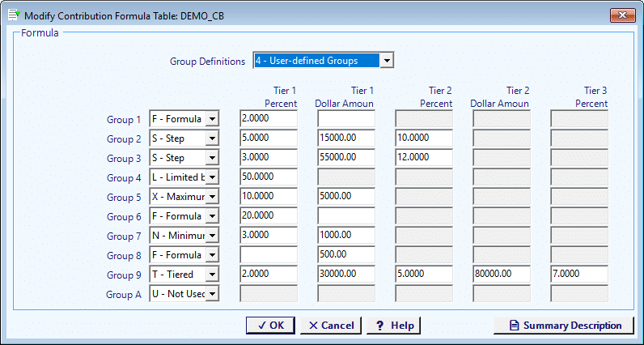Click the Formula group box caption
Viewport: 644px width, 345px height.
pyautogui.click(x=40, y=33)
